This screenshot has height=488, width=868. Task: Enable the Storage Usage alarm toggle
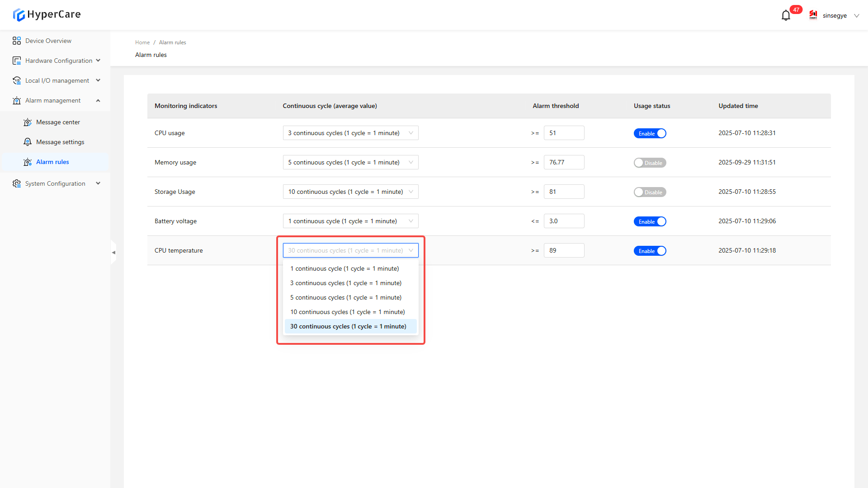coord(650,192)
